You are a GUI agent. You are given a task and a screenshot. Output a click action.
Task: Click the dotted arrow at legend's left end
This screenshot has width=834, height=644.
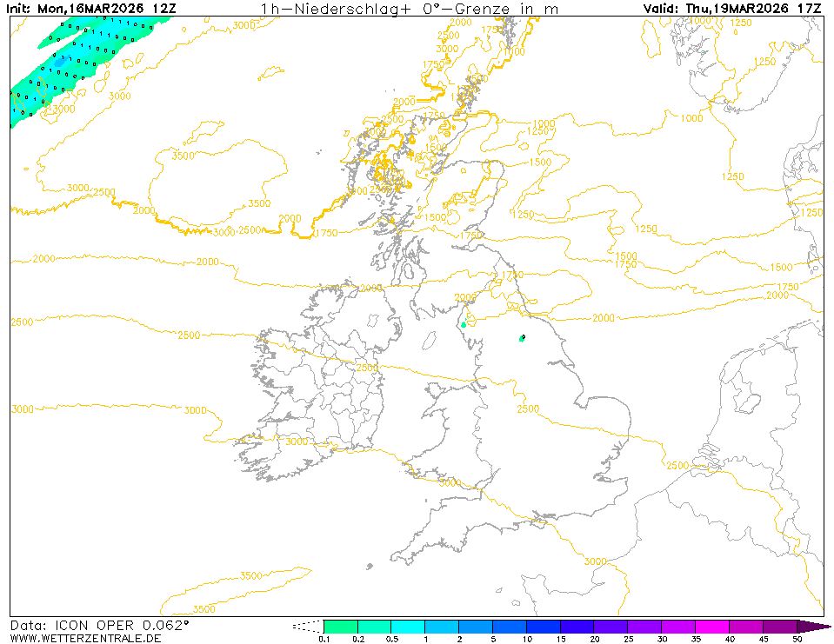tap(306, 626)
